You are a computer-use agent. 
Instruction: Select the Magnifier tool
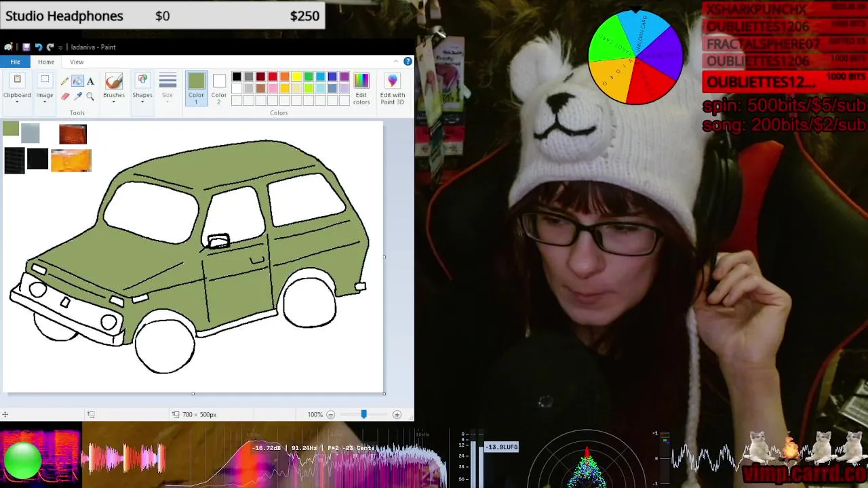[x=90, y=96]
